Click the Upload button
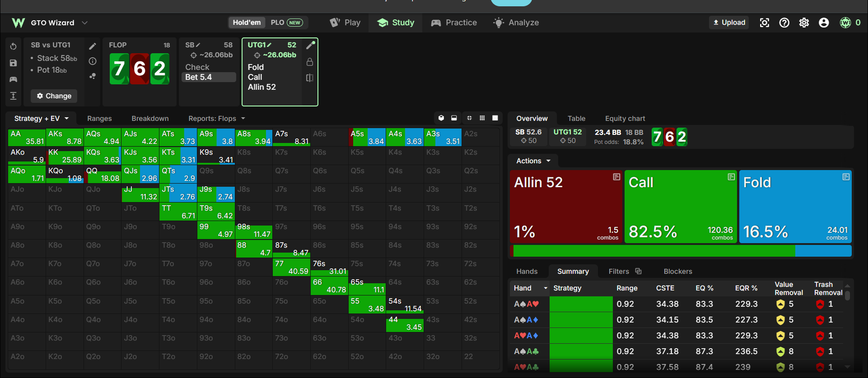Screen dimensions: 868x378 tap(729, 23)
